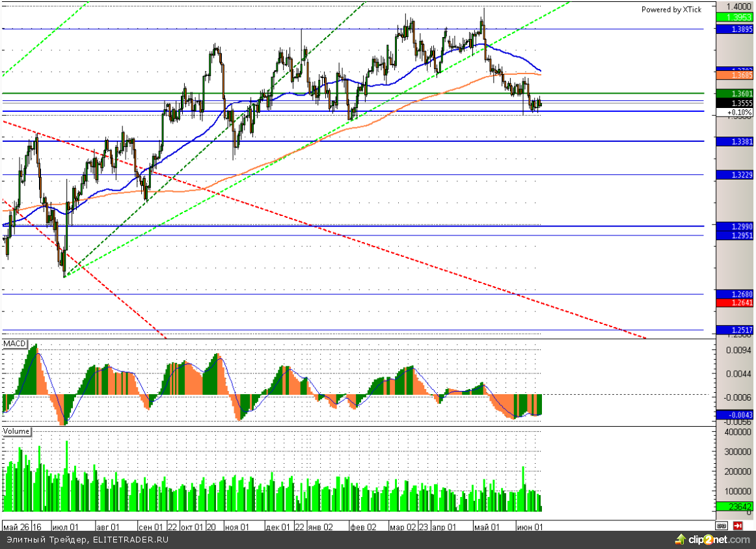Click the black 1.3555 current price label
Screen dimensions: 756x549
[734, 103]
